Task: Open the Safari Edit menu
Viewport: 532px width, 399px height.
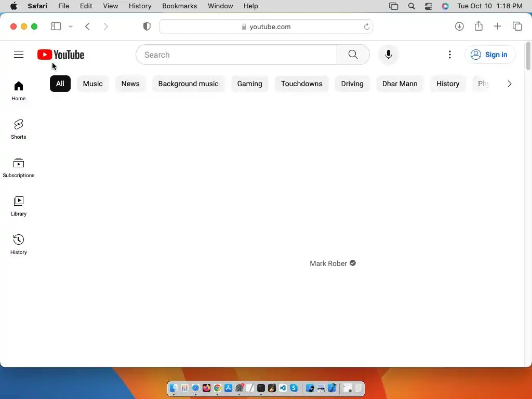Action: pos(86,6)
